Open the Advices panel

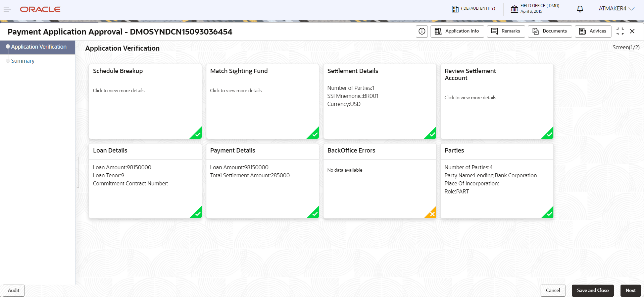593,31
